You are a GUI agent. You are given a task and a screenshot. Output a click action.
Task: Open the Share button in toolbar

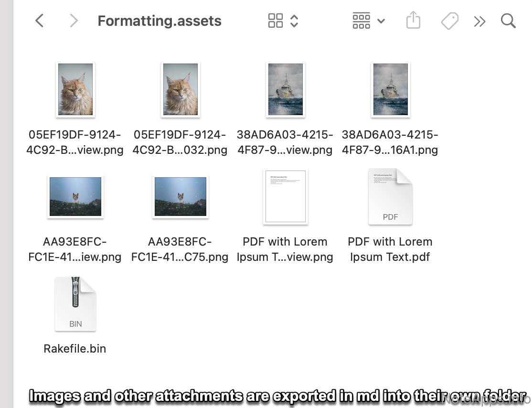[413, 21]
